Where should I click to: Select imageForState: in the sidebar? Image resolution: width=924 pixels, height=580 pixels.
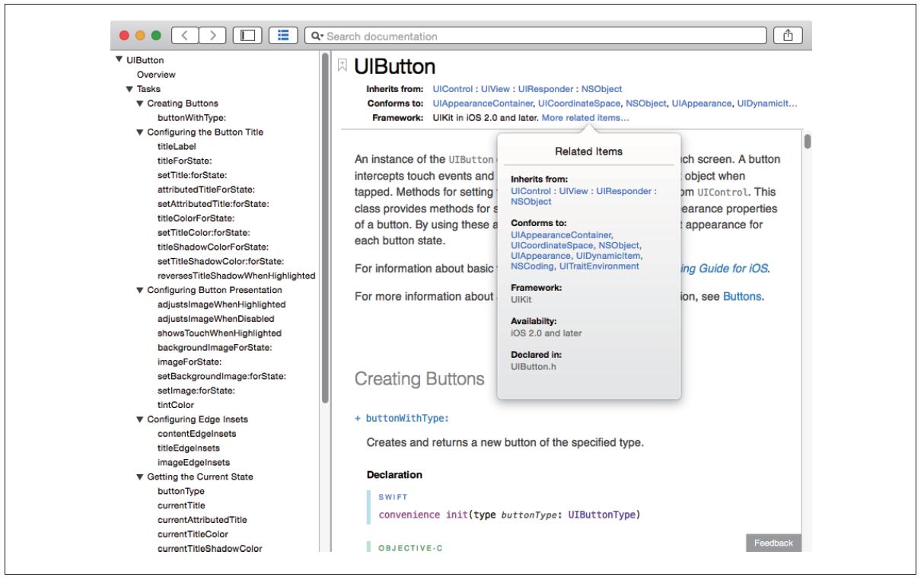pos(190,362)
